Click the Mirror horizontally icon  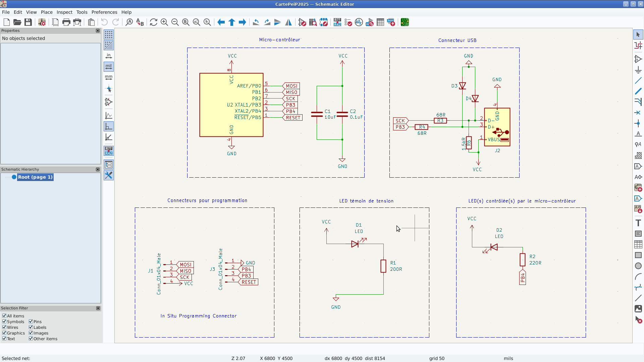(288, 22)
